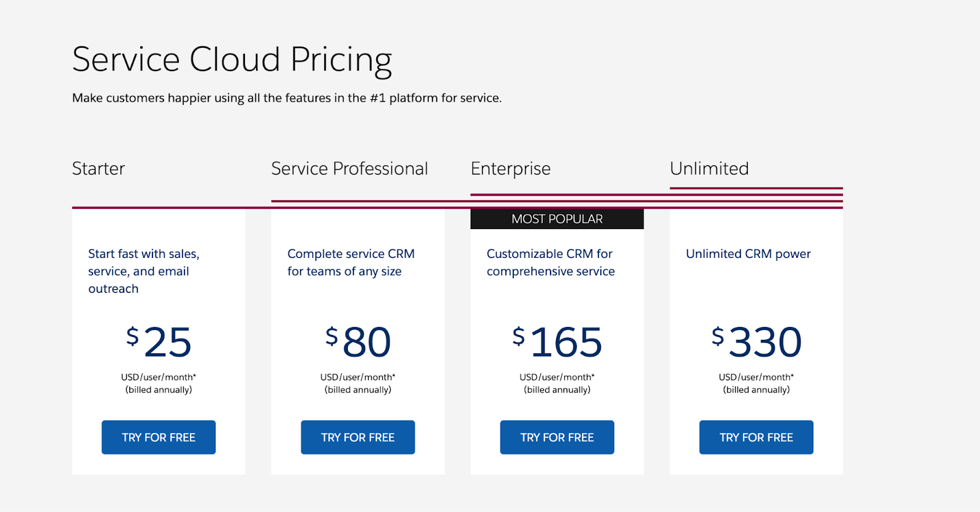Click the MOST POPULAR banner
980x512 pixels.
[x=556, y=219]
